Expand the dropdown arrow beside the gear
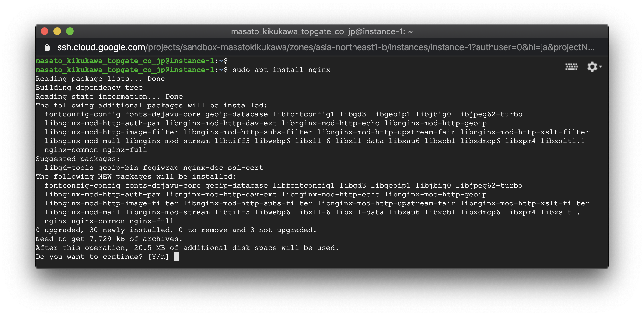Viewport: 644px width, 316px height. (x=600, y=67)
